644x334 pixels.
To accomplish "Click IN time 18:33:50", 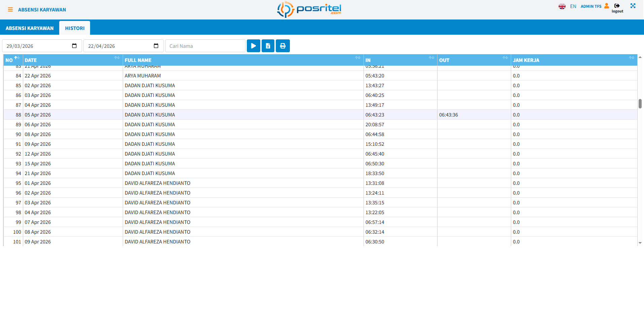I will 375,173.
